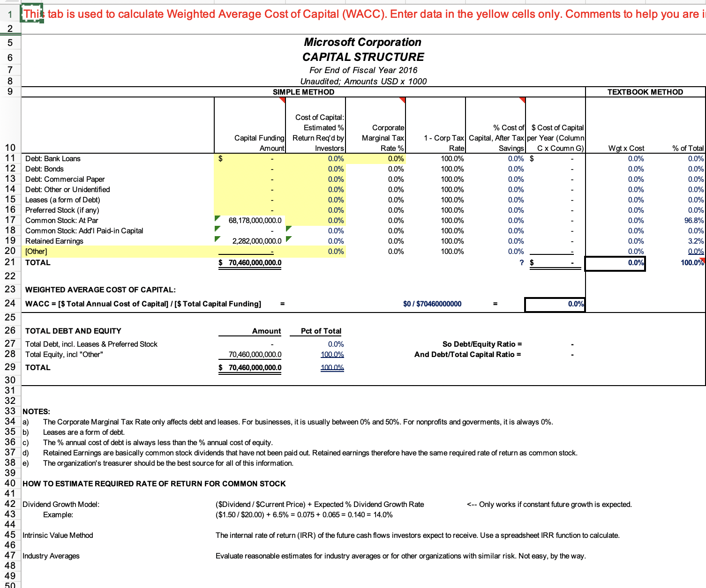This screenshot has width=706, height=588.
Task: Click the green error flag on Retained Earnings amount
Action: coord(217,238)
